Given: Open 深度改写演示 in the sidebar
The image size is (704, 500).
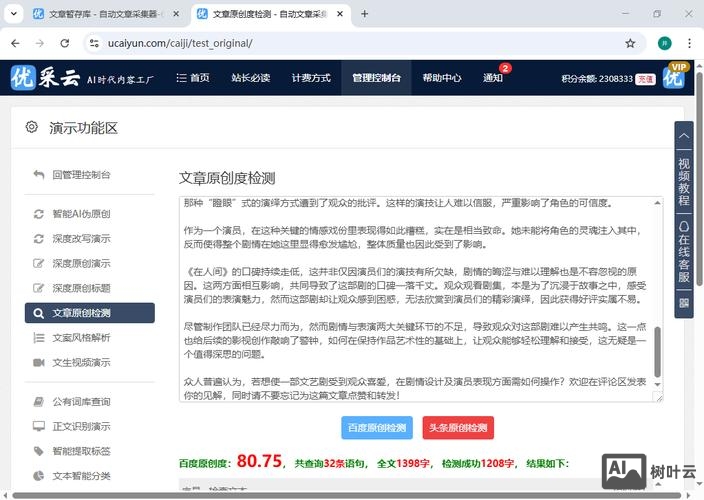Looking at the screenshot, I should click(x=81, y=238).
